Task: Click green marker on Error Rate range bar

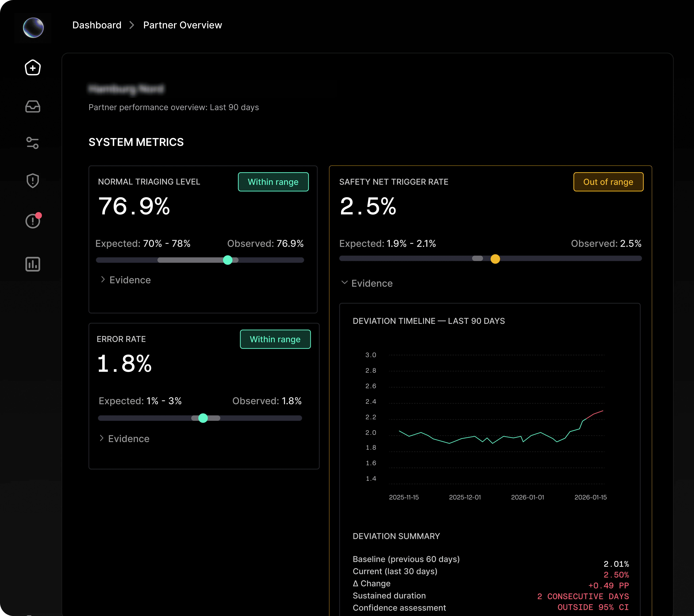Action: (x=203, y=418)
